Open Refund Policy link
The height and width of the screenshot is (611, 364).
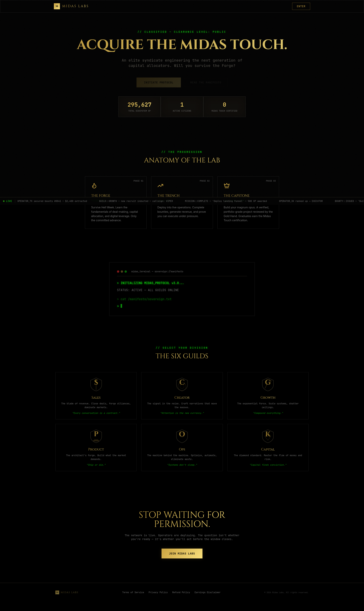click(181, 592)
